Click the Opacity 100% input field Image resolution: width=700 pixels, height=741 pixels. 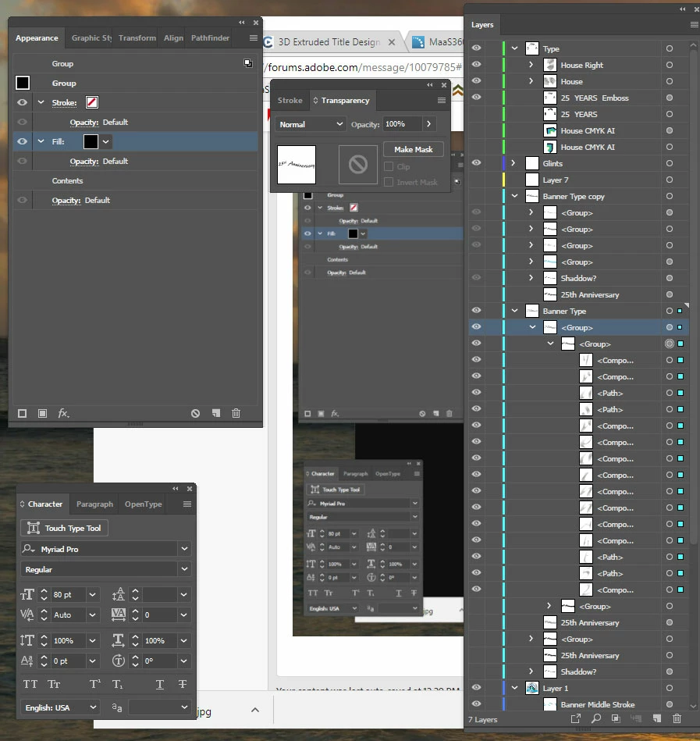tap(402, 124)
